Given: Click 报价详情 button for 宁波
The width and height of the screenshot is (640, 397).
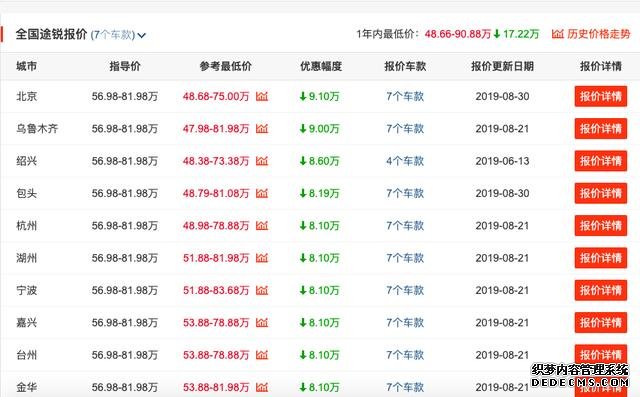Looking at the screenshot, I should tap(600, 290).
